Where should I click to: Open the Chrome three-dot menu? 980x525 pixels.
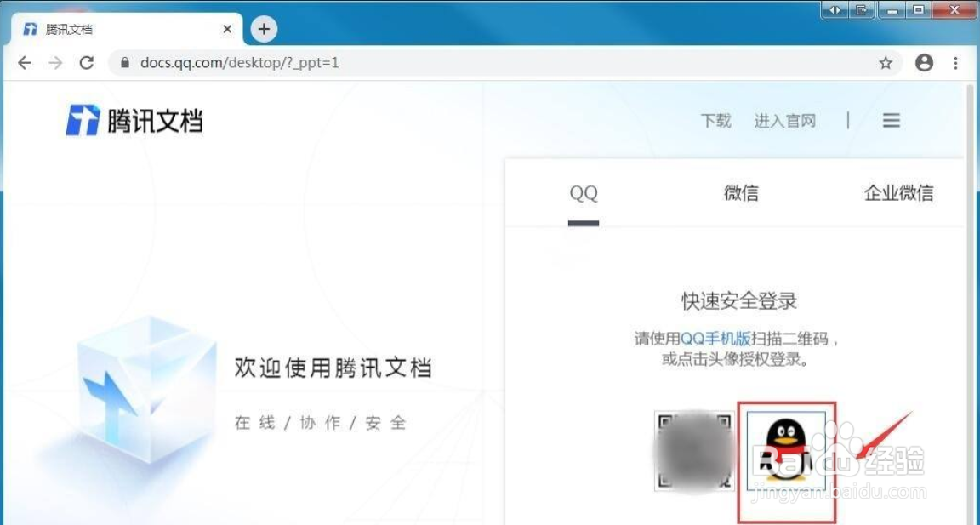point(955,62)
